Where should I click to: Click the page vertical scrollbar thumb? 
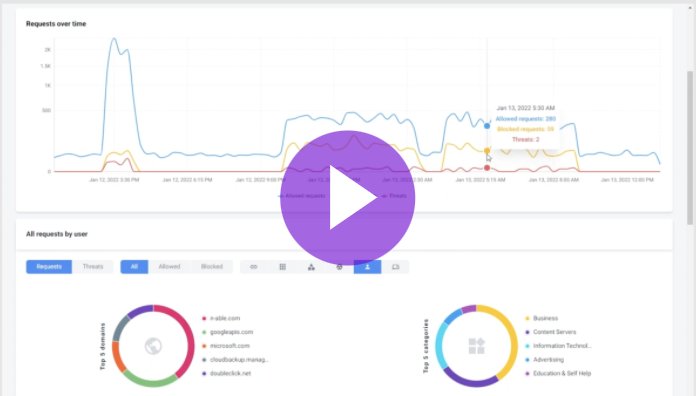coord(690,148)
